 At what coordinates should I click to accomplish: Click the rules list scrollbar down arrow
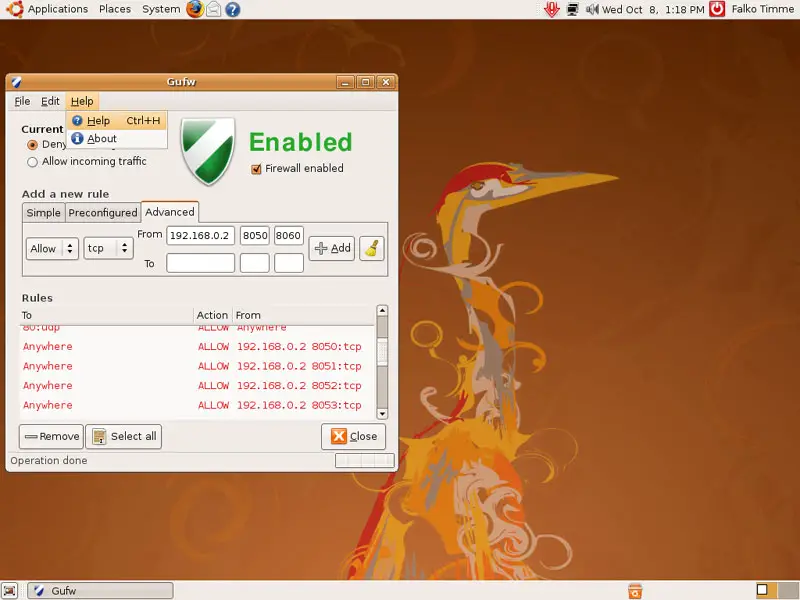click(x=382, y=414)
